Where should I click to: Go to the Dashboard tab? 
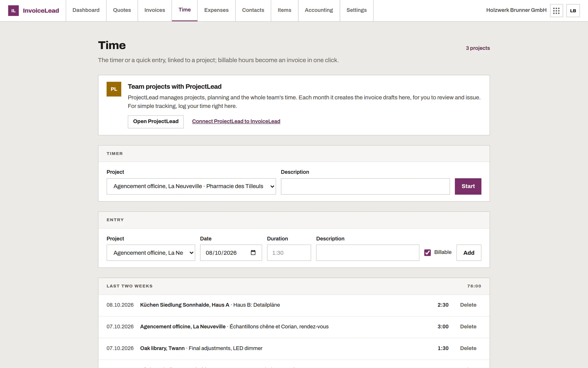[x=86, y=10]
